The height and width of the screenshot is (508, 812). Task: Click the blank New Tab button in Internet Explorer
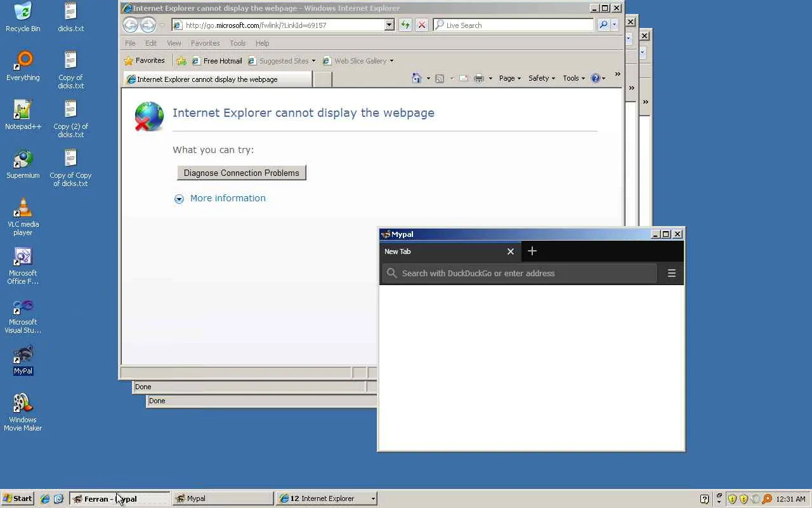[322, 79]
